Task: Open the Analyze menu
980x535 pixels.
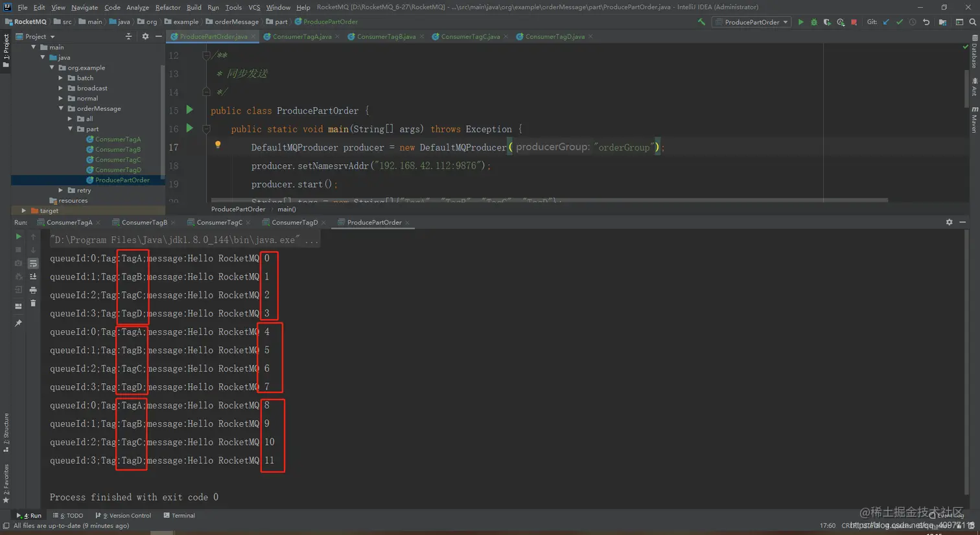Action: pos(137,7)
